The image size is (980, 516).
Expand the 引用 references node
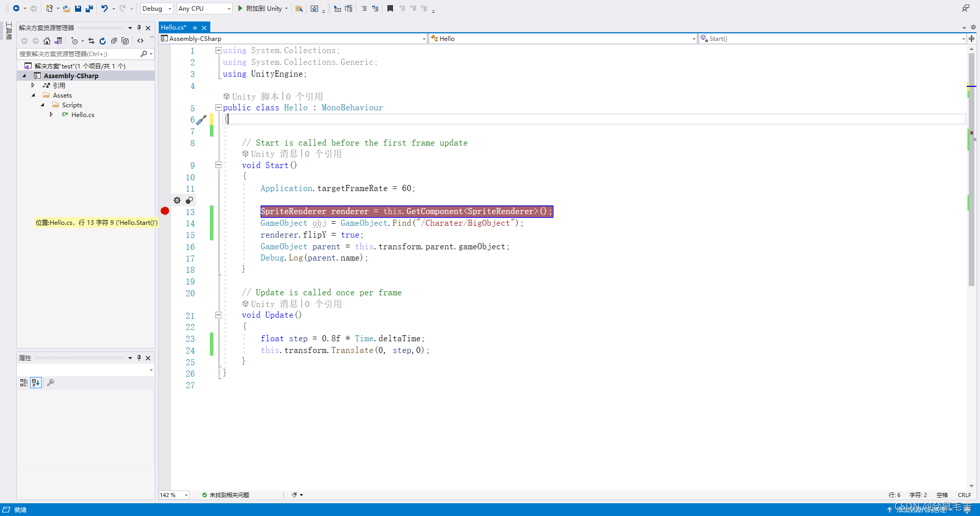[33, 85]
